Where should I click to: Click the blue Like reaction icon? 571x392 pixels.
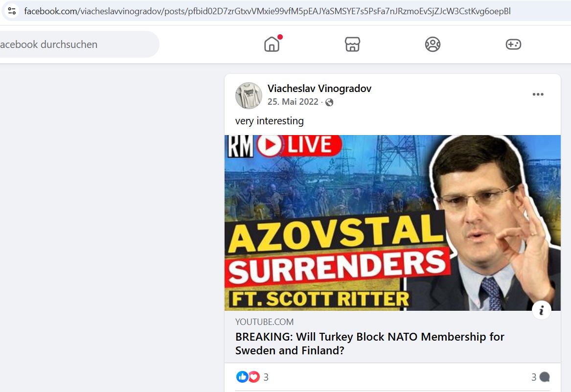coord(242,377)
